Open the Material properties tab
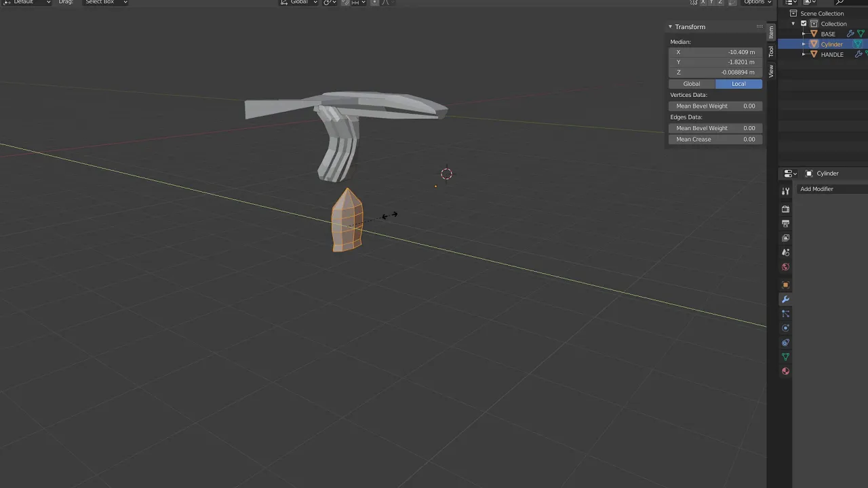This screenshot has height=488, width=868. [786, 371]
